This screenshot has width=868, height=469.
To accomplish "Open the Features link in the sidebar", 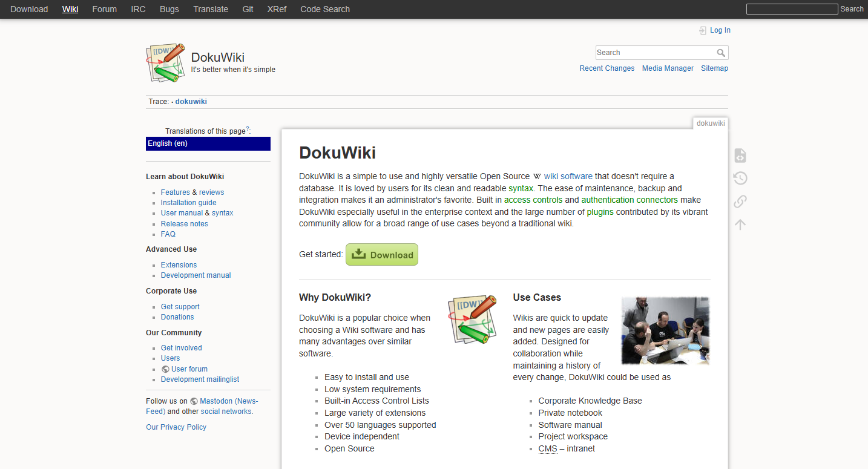I will click(x=176, y=192).
